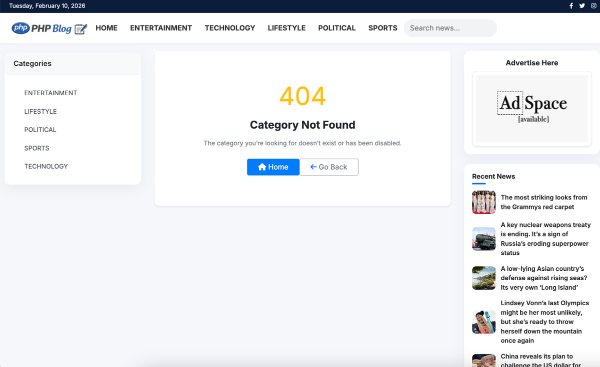Open POLITICAL in top navigation
Viewport: 600px width, 367px height.
coord(337,28)
